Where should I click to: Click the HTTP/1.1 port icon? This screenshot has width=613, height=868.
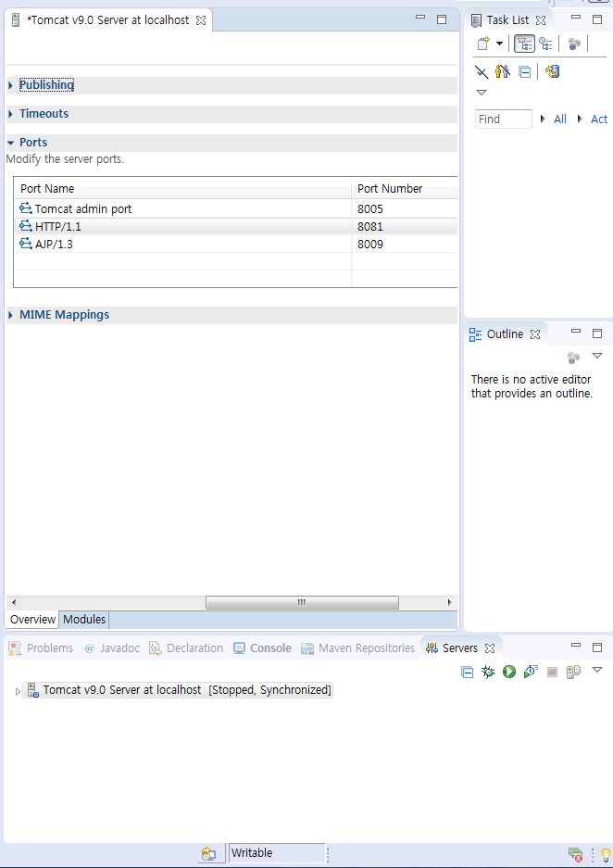(x=25, y=226)
